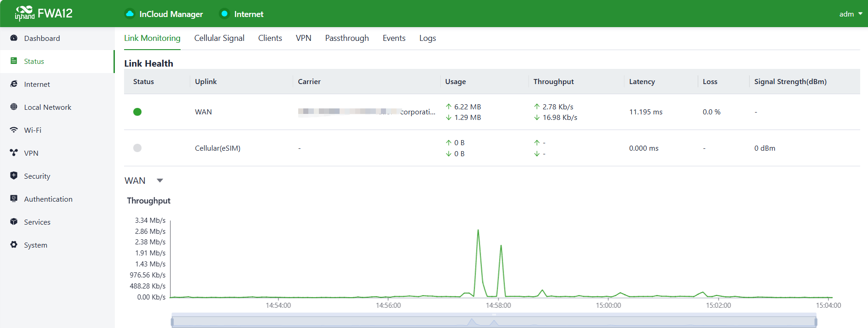The width and height of the screenshot is (868, 328).
Task: Click the InCloud Manager cloud status icon
Action: point(130,14)
